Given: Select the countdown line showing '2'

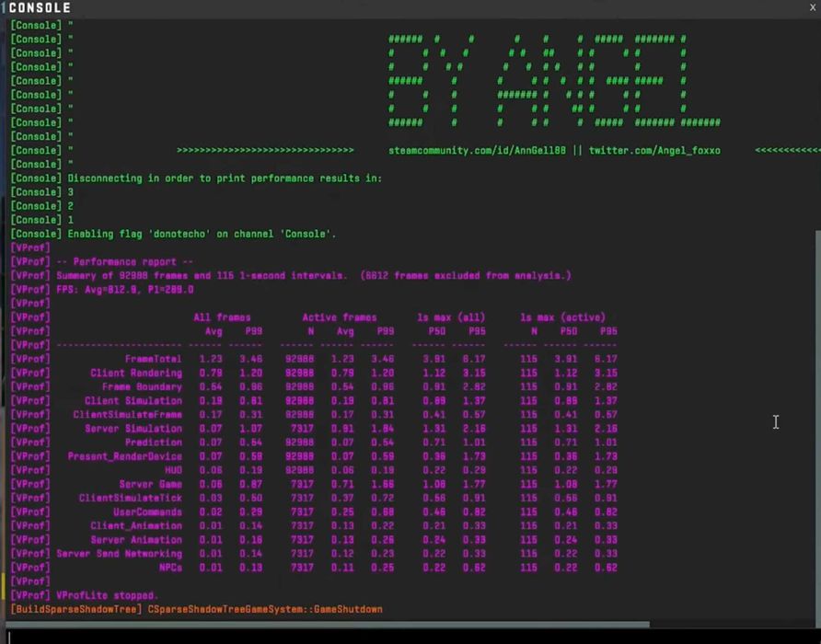Looking at the screenshot, I should 42,206.
